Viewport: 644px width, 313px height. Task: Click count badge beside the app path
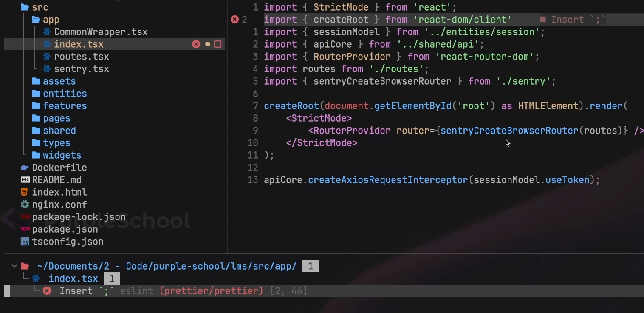point(311,266)
